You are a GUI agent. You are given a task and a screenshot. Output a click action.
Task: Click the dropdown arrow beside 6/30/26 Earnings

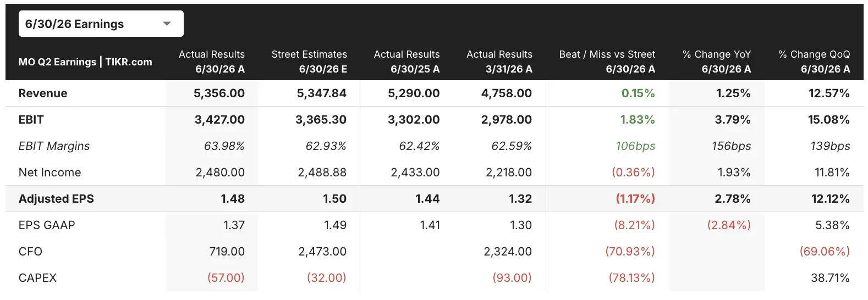click(x=167, y=24)
